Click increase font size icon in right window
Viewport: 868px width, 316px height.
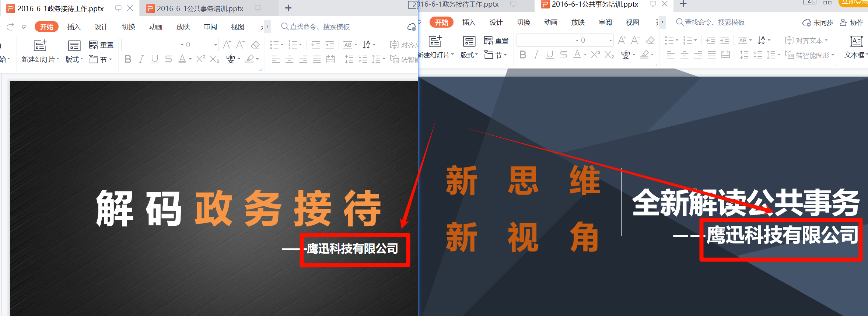[x=622, y=40]
